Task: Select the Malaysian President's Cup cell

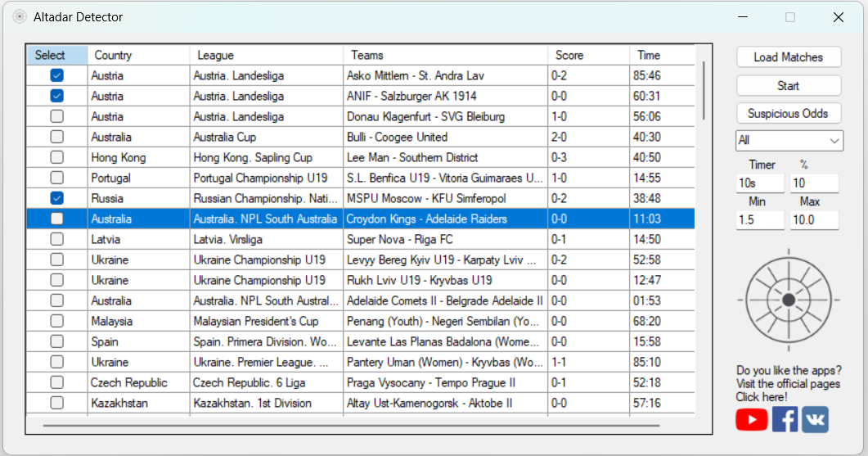Action: pyautogui.click(x=266, y=322)
